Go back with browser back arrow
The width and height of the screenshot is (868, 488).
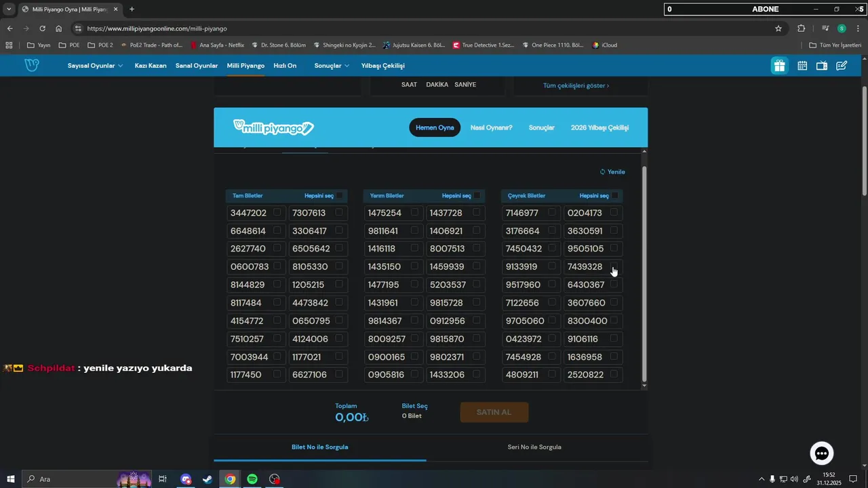click(9, 28)
